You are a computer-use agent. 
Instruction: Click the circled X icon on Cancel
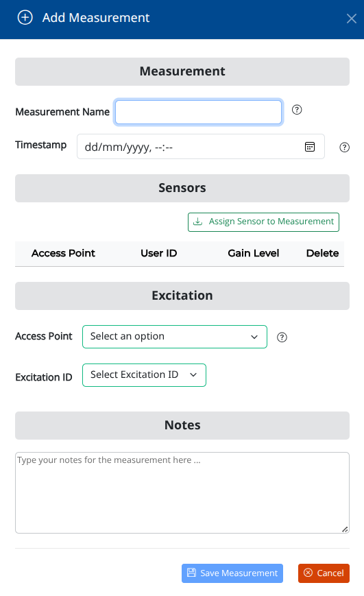(308, 573)
